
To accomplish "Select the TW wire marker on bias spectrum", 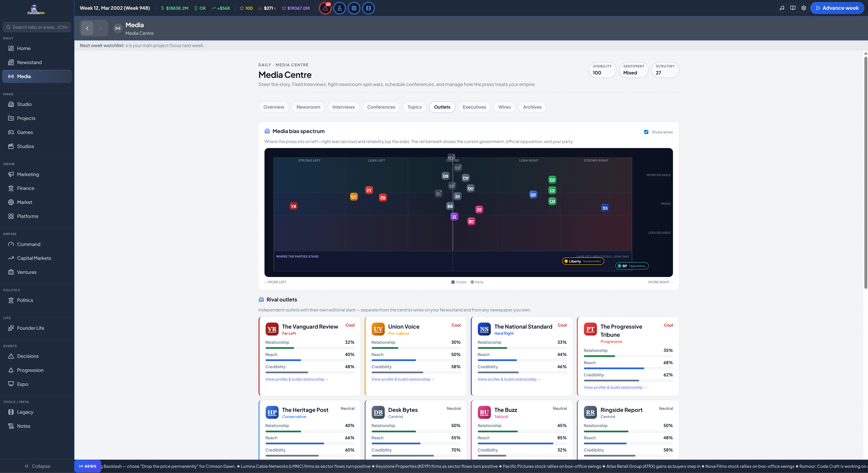I will (x=466, y=178).
